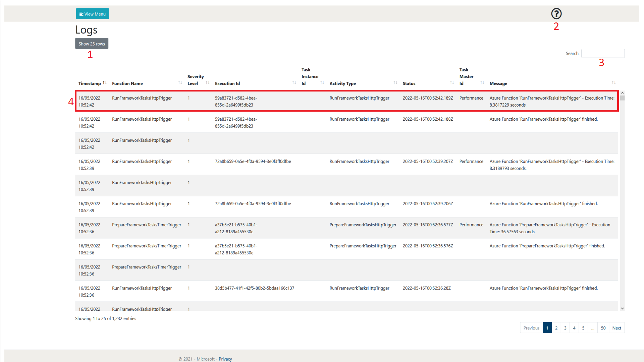Sort by Task Instance Id arrows
This screenshot has height=362, width=644.
coord(322,83)
